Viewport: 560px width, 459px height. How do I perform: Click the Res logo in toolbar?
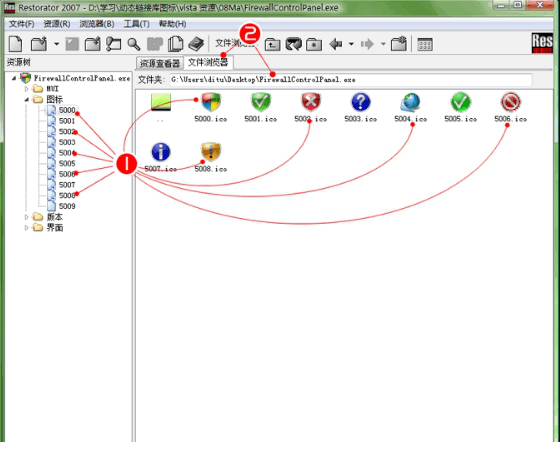click(542, 43)
